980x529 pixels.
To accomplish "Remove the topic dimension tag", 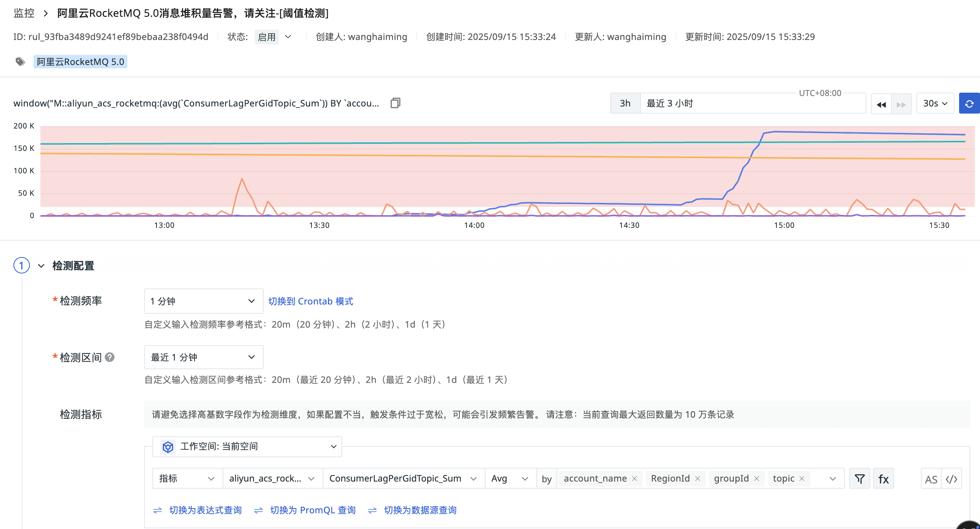I will (x=801, y=479).
